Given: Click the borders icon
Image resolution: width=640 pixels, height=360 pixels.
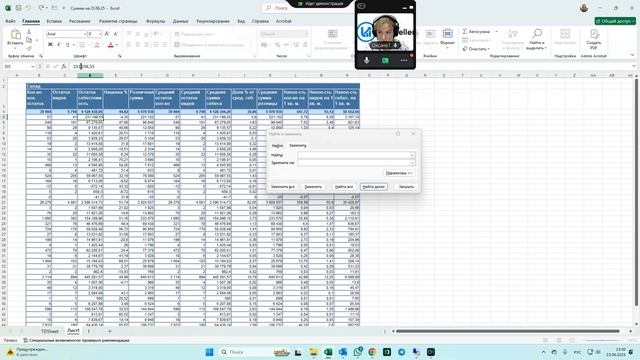Looking at the screenshot, I should [x=82, y=44].
